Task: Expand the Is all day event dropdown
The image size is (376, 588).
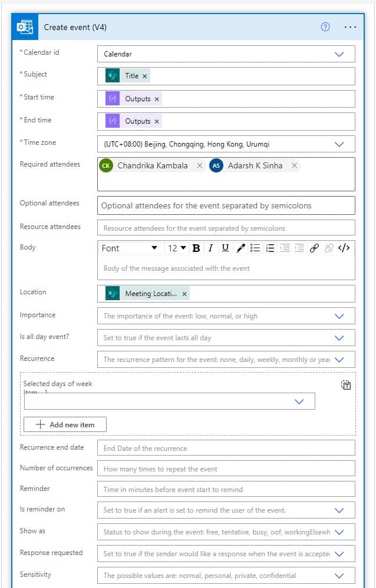Action: pos(339,338)
